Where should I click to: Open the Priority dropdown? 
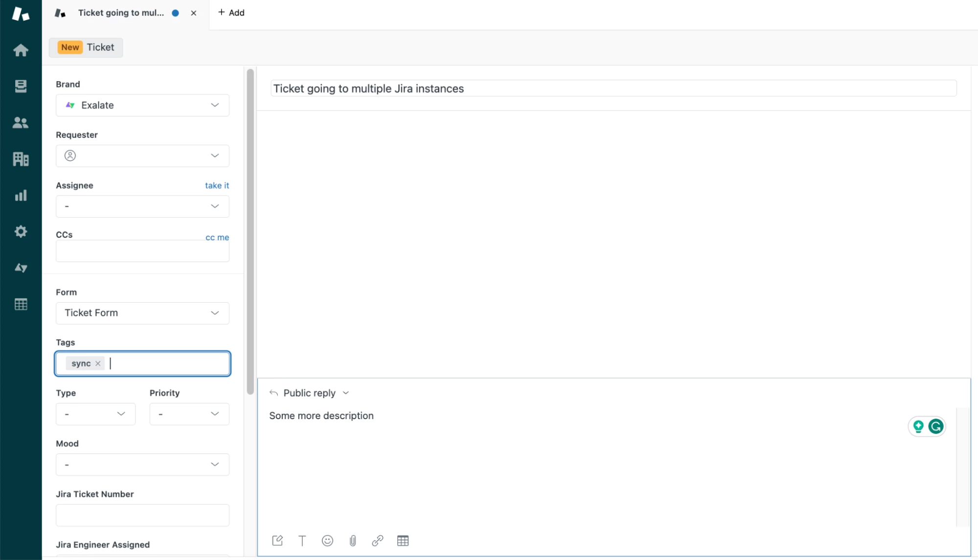[189, 414]
